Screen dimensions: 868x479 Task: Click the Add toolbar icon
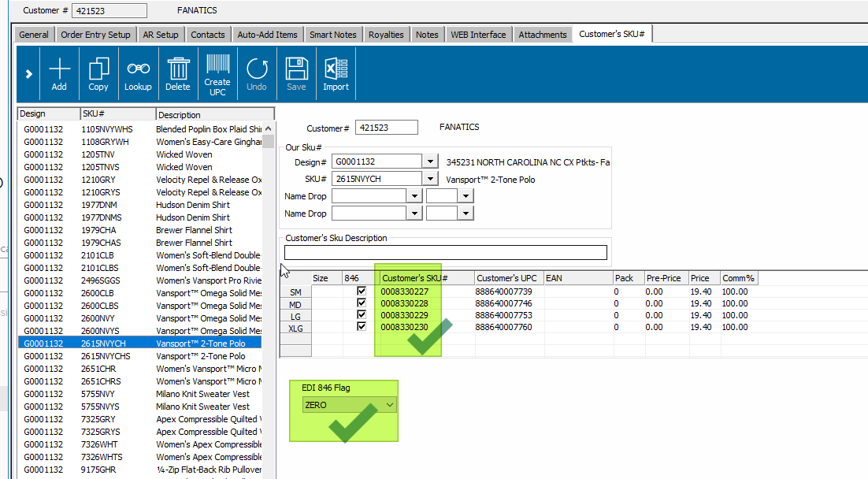pos(59,73)
